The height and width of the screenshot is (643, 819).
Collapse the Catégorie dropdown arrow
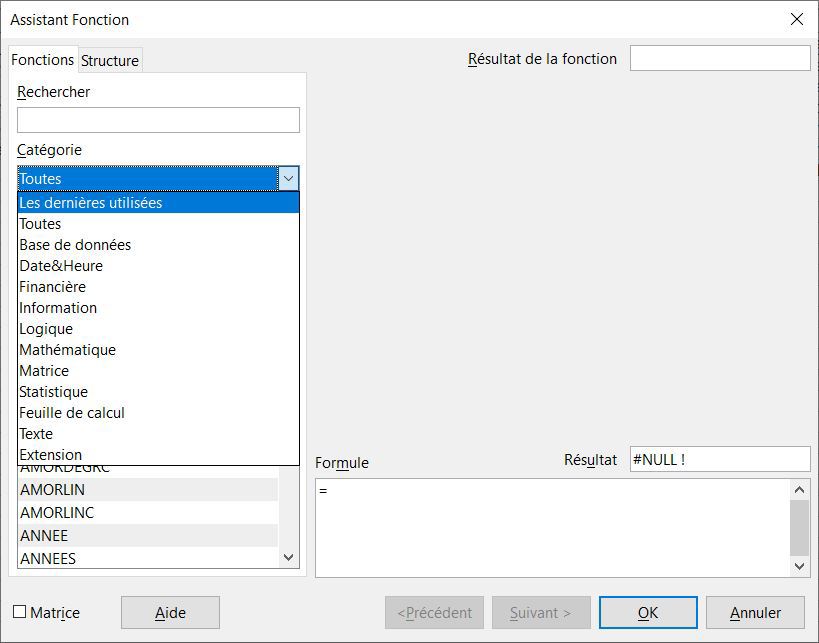point(288,179)
